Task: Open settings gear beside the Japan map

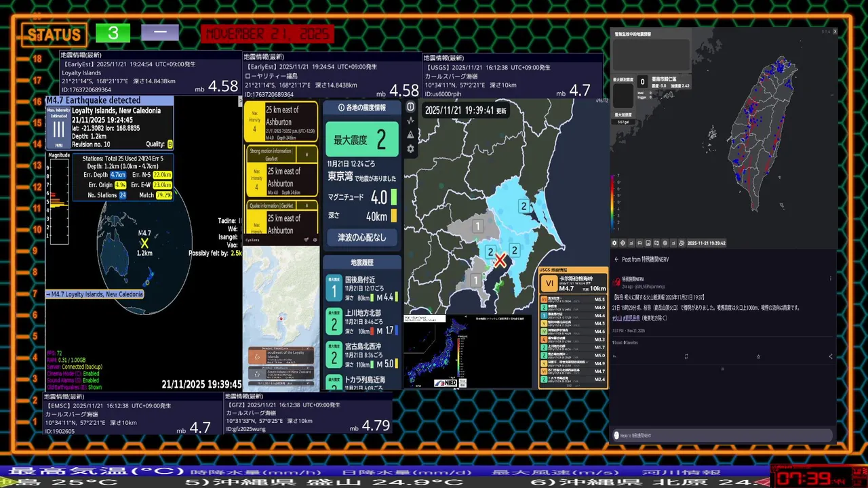Action: point(410,148)
